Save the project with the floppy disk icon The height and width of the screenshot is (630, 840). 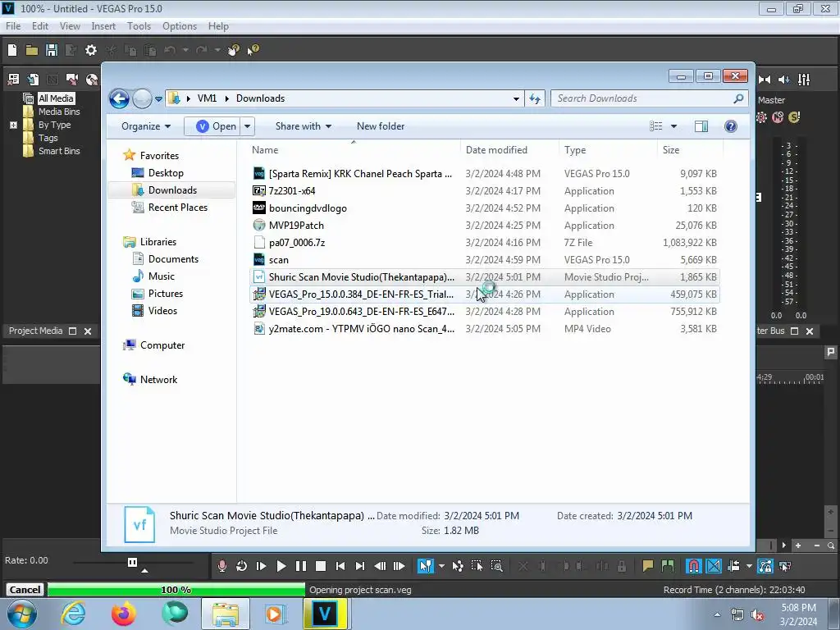click(52, 50)
